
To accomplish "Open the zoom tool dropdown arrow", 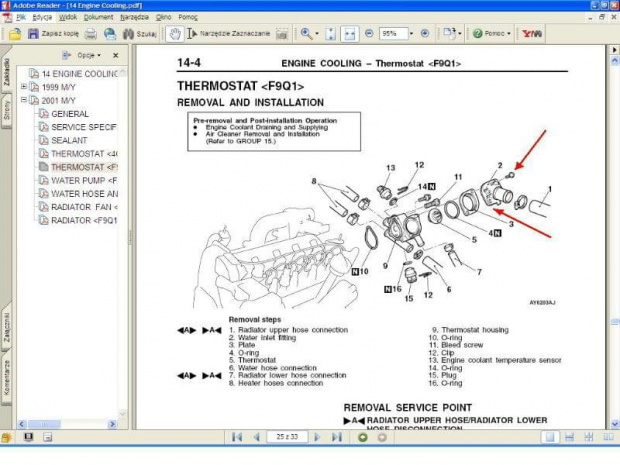I will pyautogui.click(x=317, y=34).
